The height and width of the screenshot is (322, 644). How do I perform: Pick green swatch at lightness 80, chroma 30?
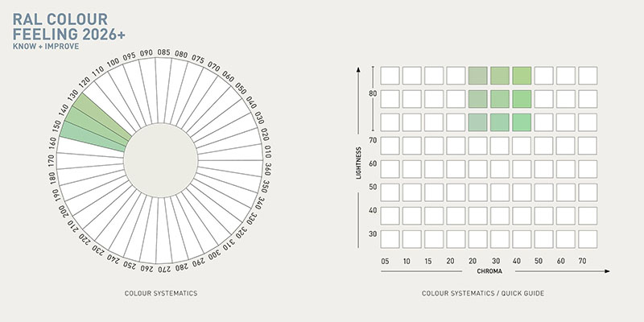(499, 99)
